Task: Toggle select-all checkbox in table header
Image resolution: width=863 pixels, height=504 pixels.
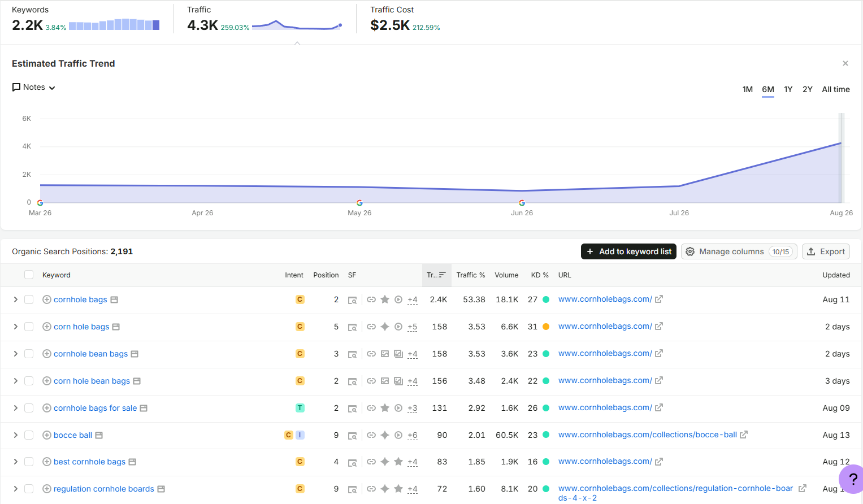Action: coord(29,275)
